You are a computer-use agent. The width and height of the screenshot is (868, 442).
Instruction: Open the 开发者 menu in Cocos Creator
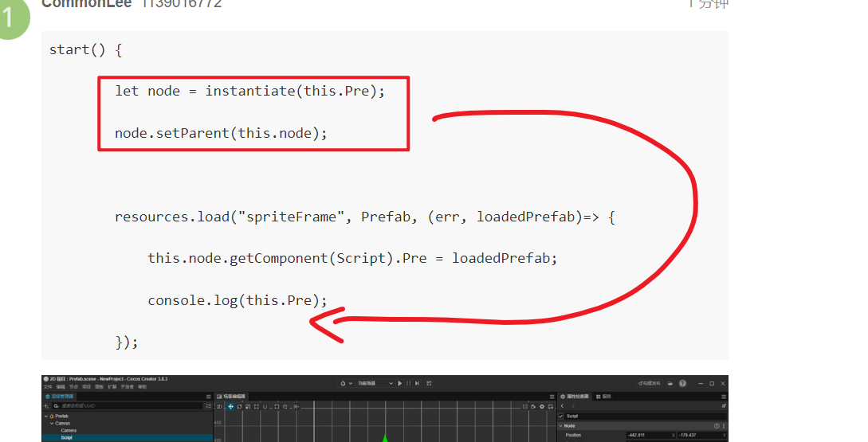(x=128, y=387)
